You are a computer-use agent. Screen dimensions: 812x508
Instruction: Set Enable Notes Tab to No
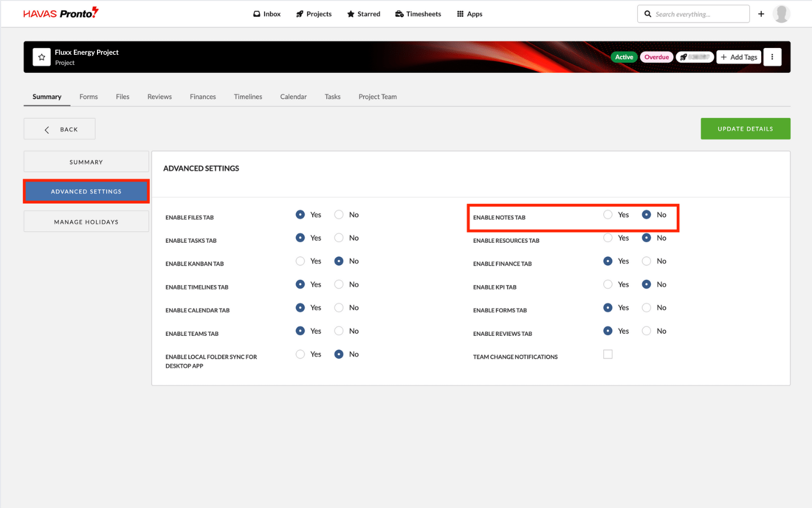click(647, 214)
